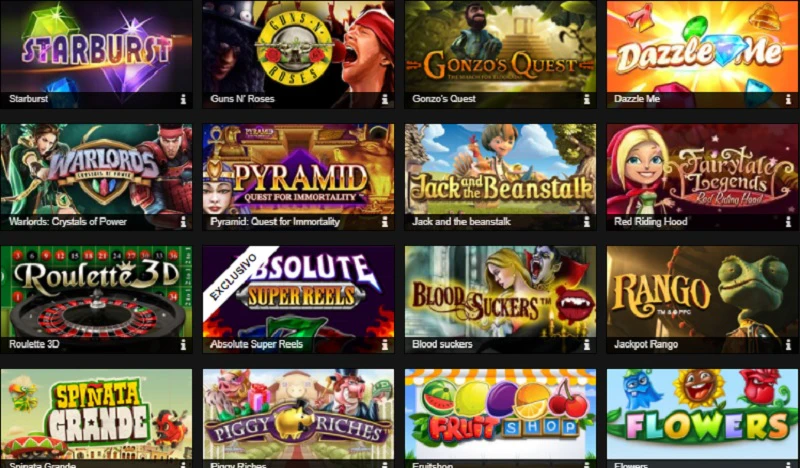Click info icon for Pyramid: Quest for Immortality
Screen dimensions: 800x468
[x=385, y=221]
